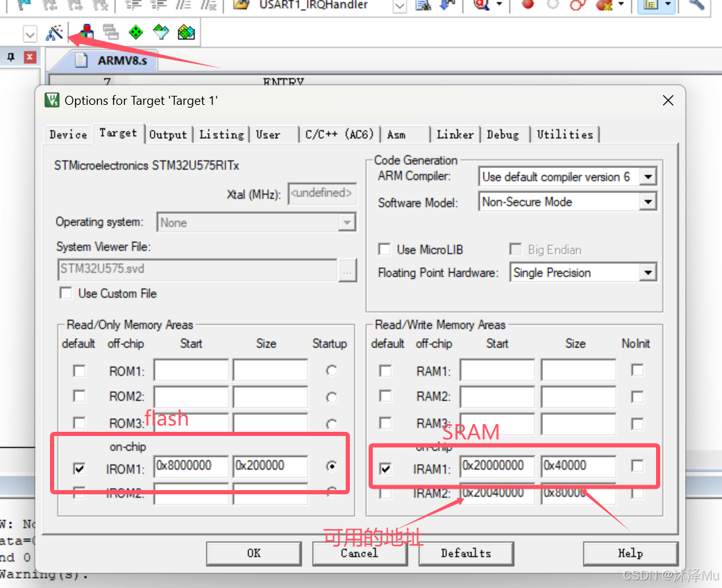Check the Use Custom File box
This screenshot has width=722, height=588.
66,293
